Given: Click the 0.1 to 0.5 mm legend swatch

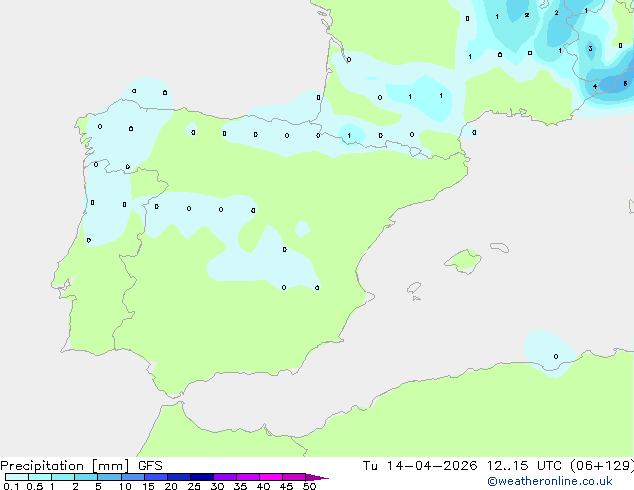Looking at the screenshot, I should pyautogui.click(x=17, y=477).
